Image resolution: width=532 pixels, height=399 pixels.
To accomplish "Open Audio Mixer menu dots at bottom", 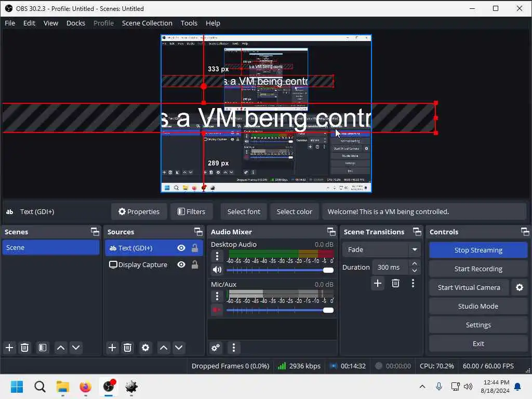I will [233, 348].
